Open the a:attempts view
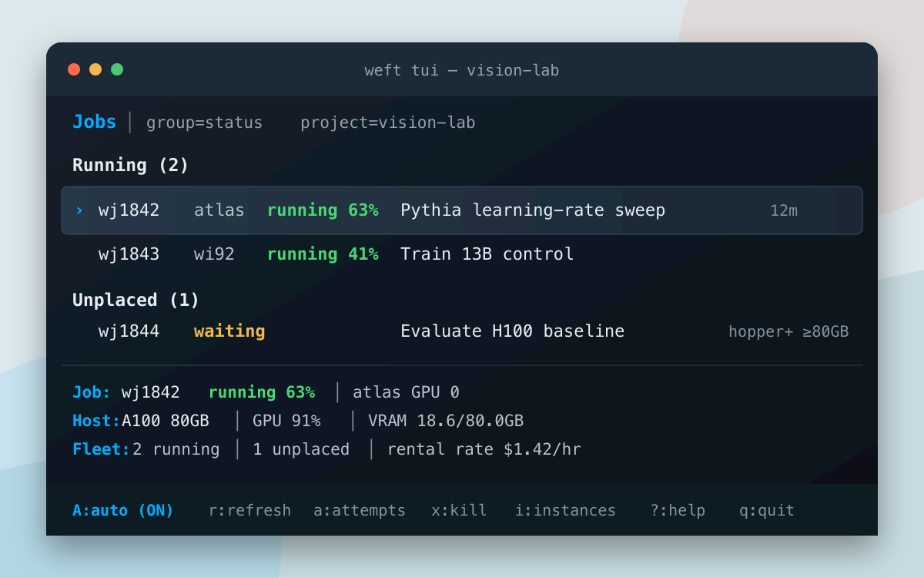Screen dimensions: 924x578 point(360,510)
